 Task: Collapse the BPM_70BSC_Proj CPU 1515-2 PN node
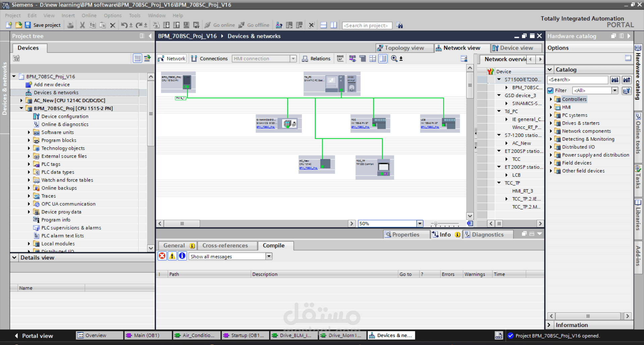(21, 109)
